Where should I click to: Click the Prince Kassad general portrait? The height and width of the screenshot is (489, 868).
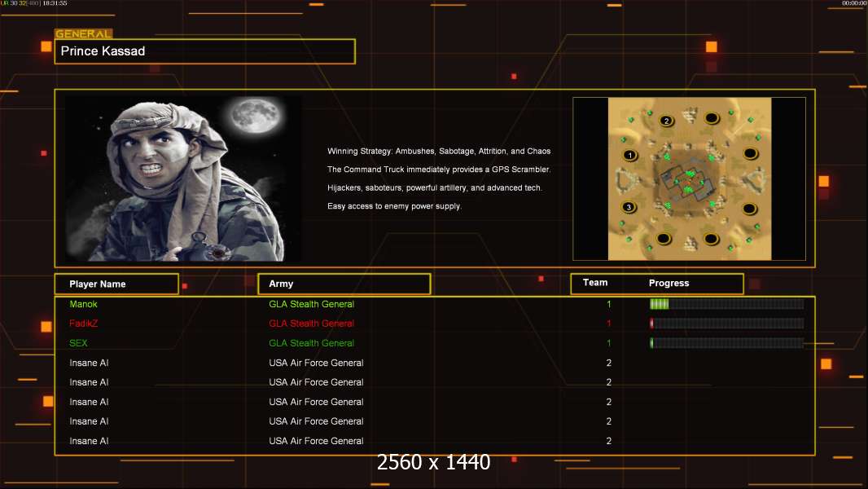click(183, 178)
